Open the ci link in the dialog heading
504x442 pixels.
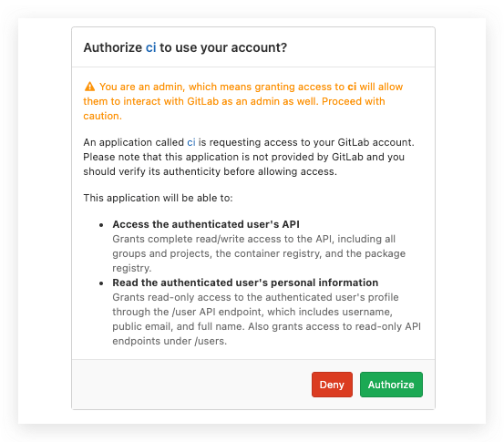pos(150,47)
